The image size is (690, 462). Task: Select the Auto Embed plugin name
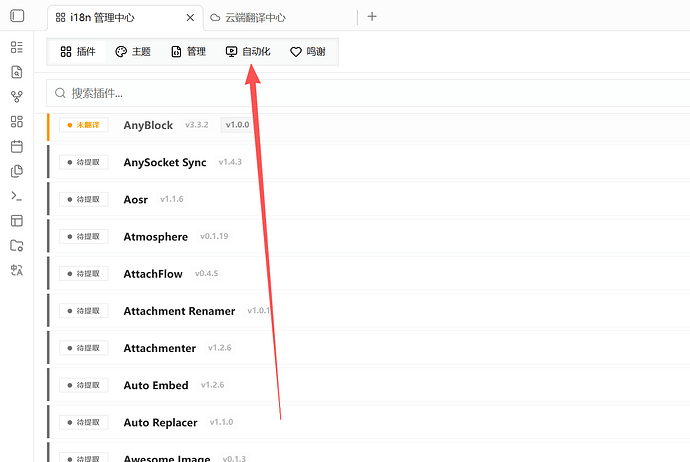[x=156, y=385]
